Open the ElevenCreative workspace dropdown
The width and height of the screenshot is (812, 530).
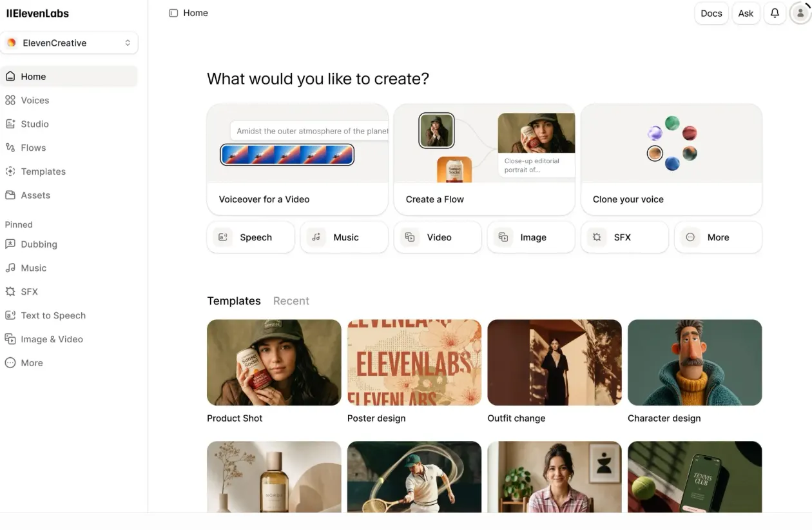(69, 43)
